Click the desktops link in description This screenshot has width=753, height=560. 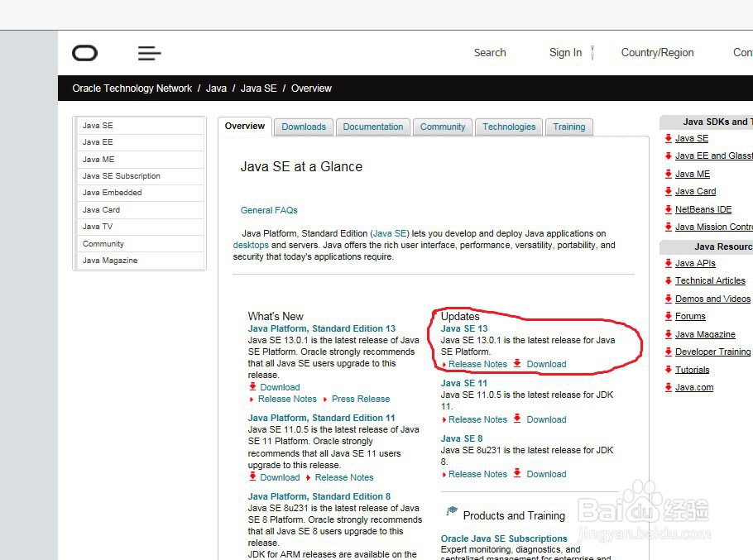(x=251, y=245)
